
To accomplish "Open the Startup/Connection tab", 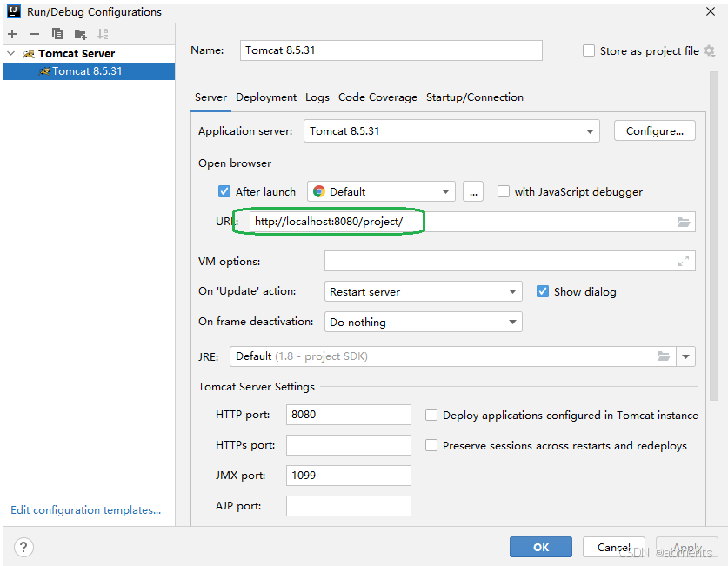I will pos(475,97).
